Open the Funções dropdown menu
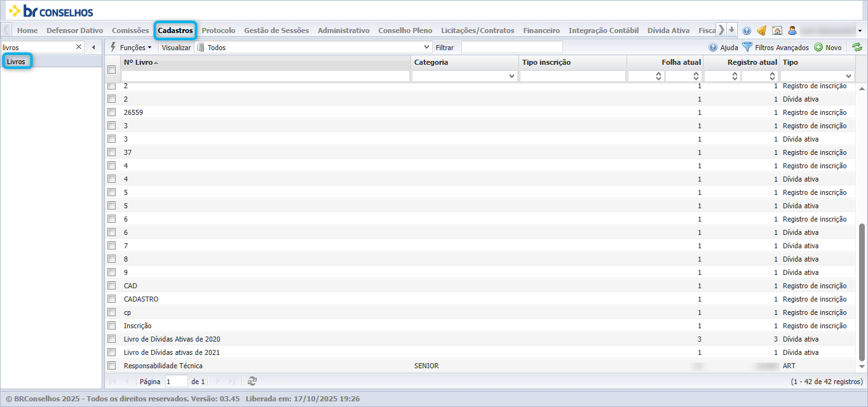Viewport: 868px width, 407px height. coord(131,47)
